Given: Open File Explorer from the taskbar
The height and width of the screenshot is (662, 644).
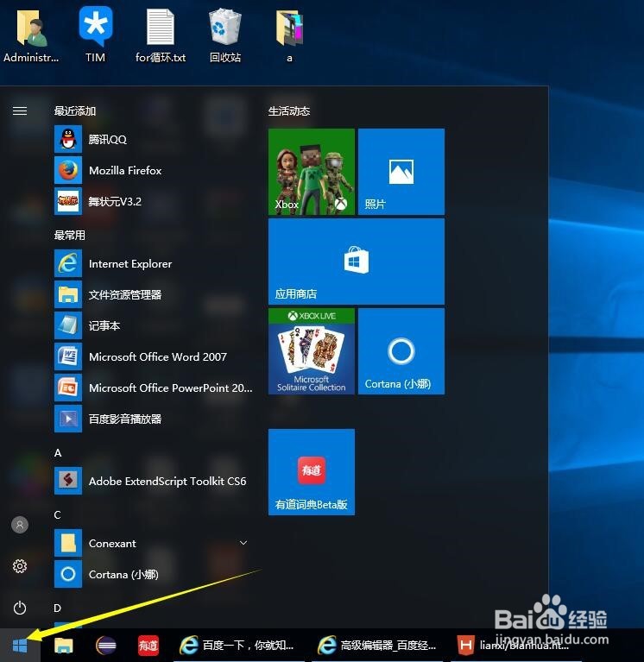Looking at the screenshot, I should (x=64, y=645).
